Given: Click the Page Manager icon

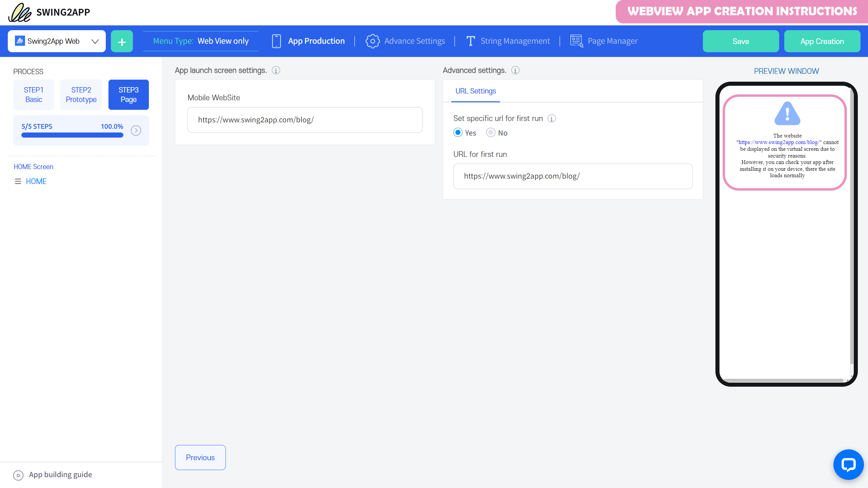Looking at the screenshot, I should (x=576, y=41).
